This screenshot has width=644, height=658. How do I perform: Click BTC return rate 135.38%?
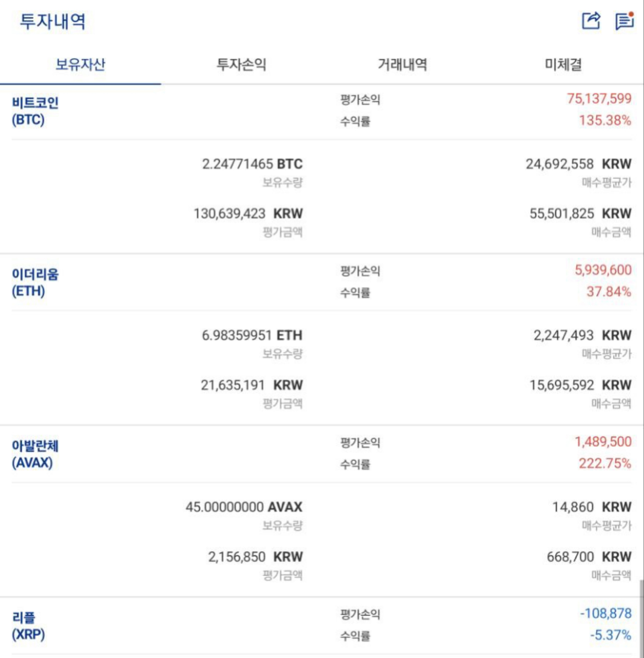click(605, 120)
